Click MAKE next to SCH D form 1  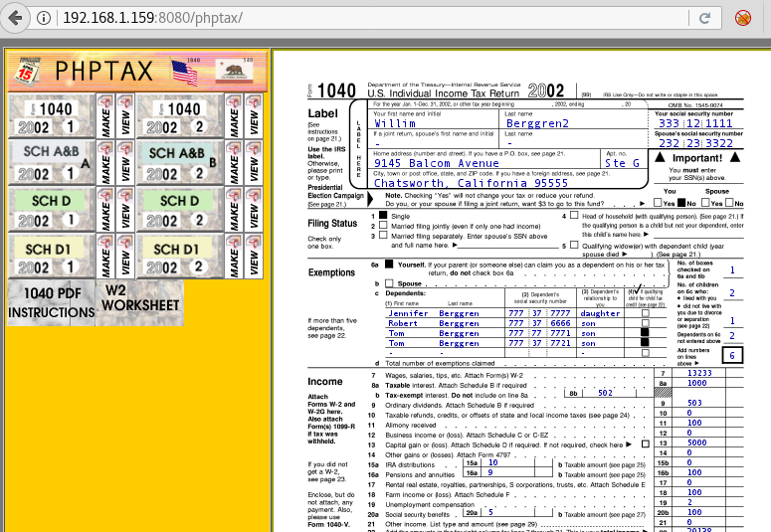[x=105, y=210]
